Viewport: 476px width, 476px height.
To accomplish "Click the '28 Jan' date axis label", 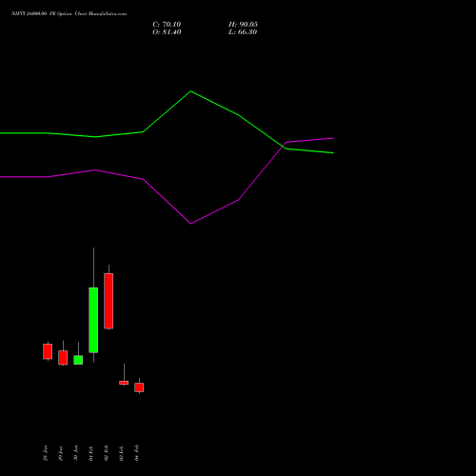I will point(46,453).
